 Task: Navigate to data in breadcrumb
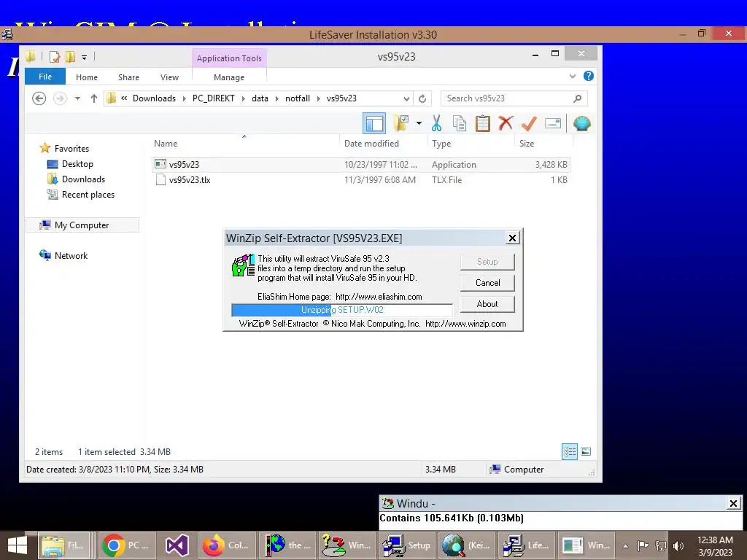260,98
